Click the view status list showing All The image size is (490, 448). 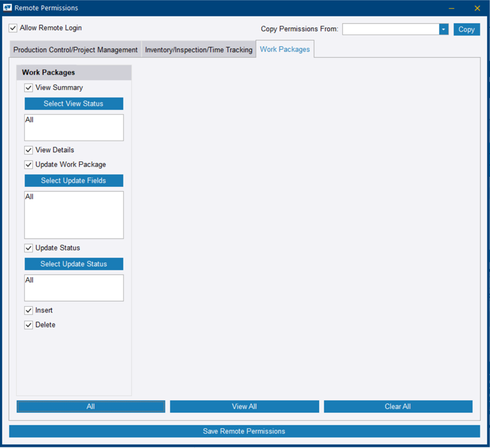point(74,127)
